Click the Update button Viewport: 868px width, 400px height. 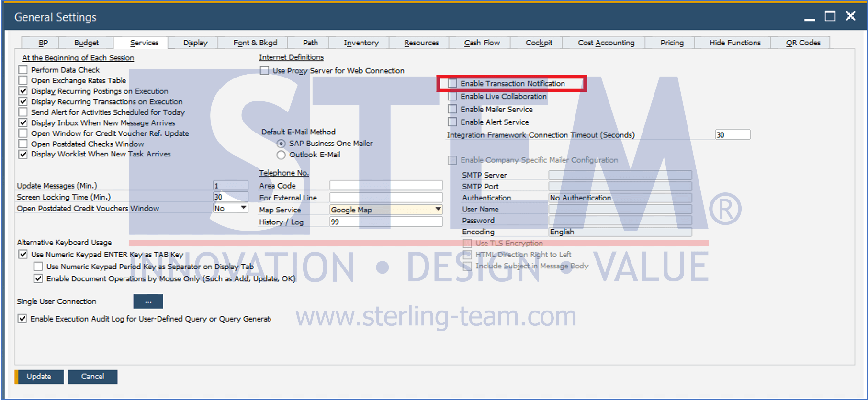(39, 377)
